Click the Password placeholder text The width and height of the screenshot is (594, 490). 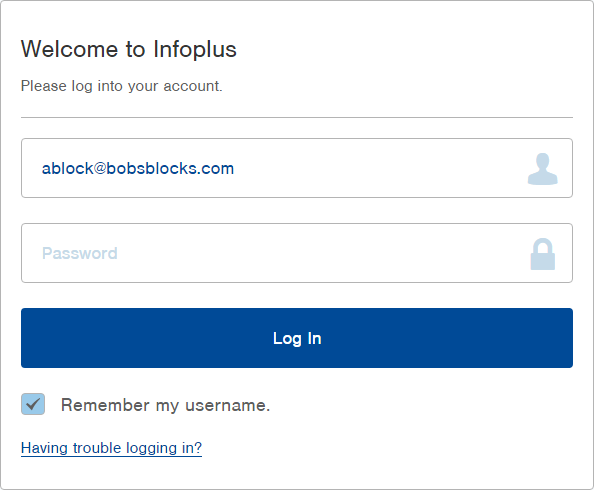click(x=80, y=253)
